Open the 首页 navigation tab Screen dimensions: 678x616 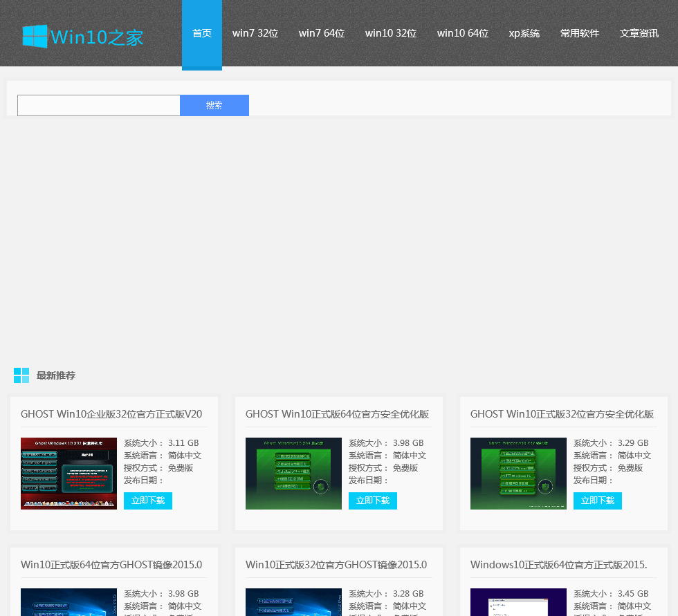202,34
